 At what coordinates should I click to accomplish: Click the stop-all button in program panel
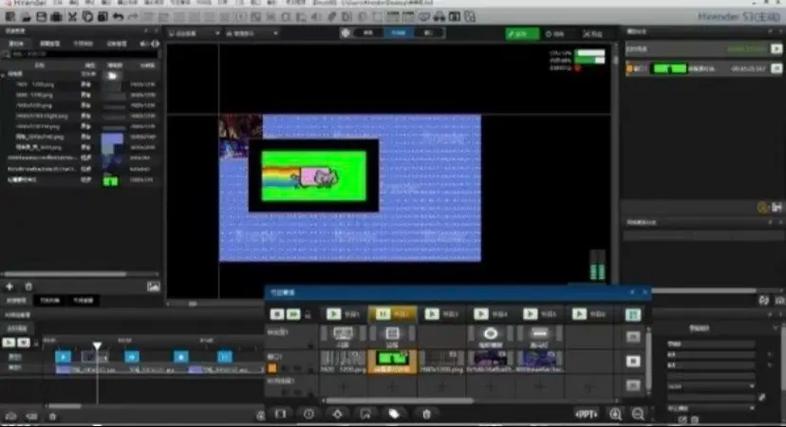(277, 314)
